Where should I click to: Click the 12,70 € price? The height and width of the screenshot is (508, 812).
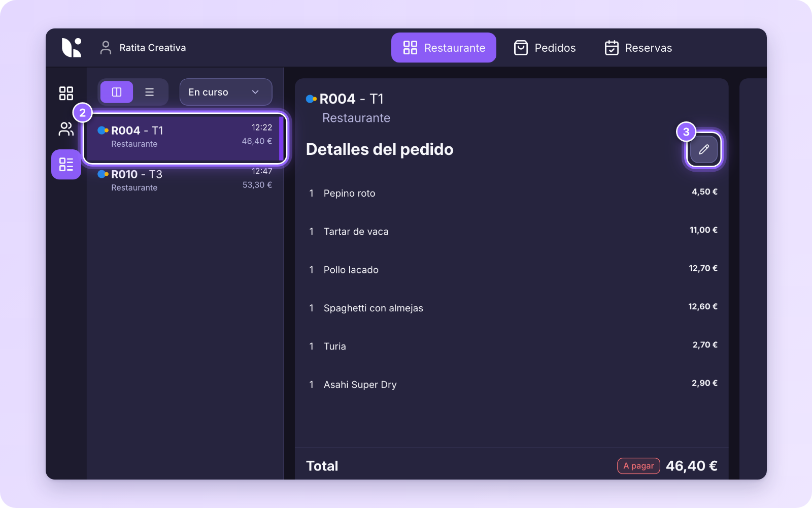(x=703, y=268)
